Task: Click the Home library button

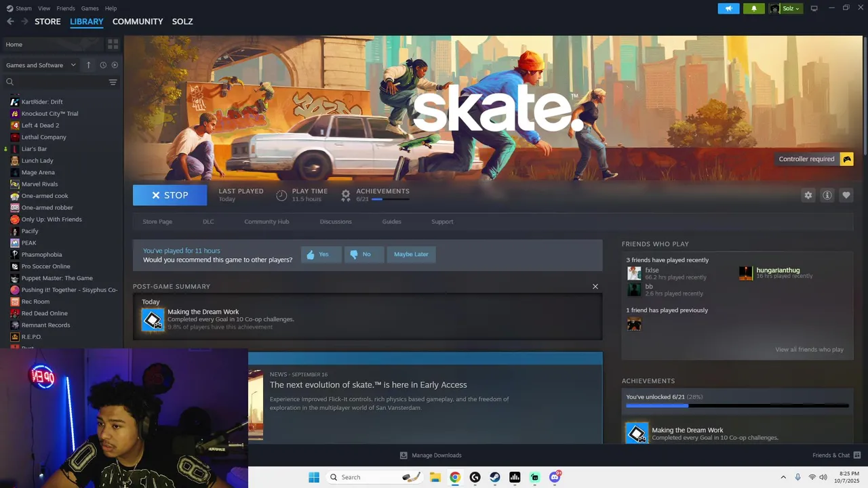Action: pyautogui.click(x=53, y=44)
